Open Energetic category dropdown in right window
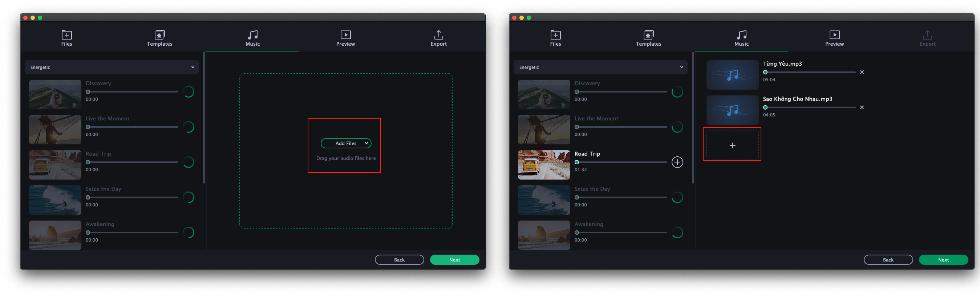This screenshot has width=980, height=296. [600, 67]
